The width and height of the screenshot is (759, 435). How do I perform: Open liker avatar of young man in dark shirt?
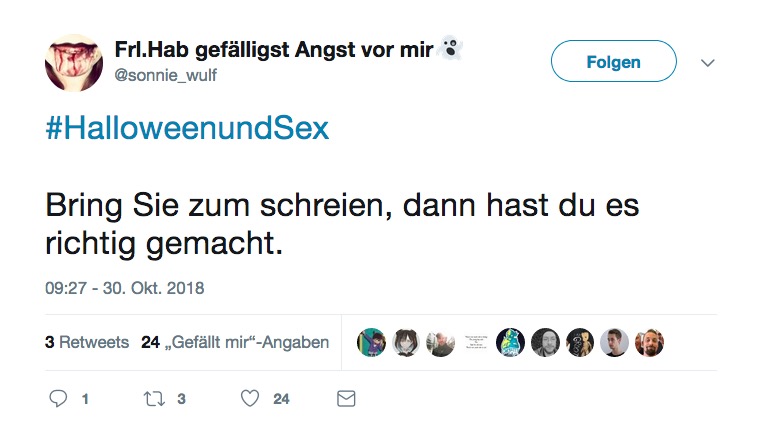pyautogui.click(x=614, y=343)
